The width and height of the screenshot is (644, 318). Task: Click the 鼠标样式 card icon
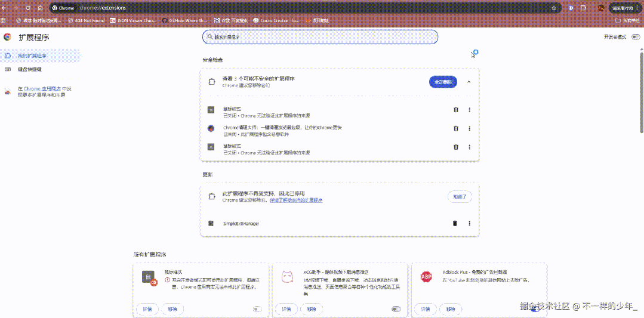click(149, 277)
